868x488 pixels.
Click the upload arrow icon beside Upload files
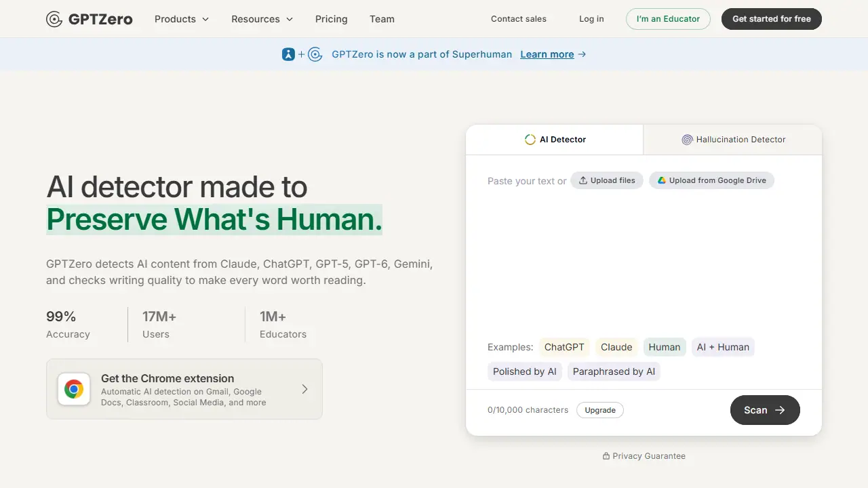[583, 180]
